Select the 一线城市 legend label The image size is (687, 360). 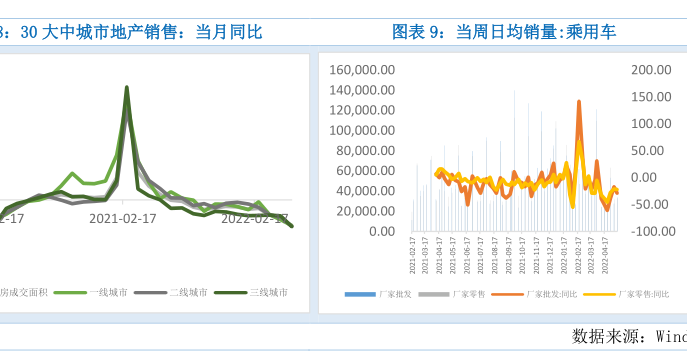point(108,293)
